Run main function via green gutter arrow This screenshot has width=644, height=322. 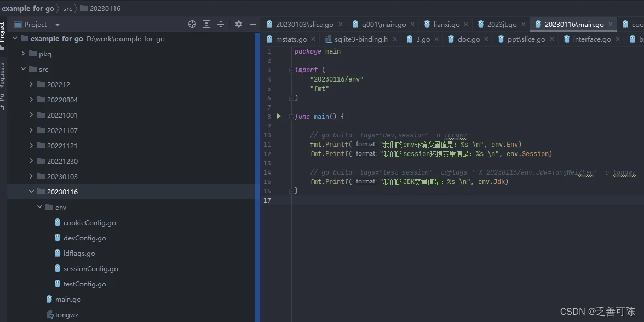[x=279, y=116]
